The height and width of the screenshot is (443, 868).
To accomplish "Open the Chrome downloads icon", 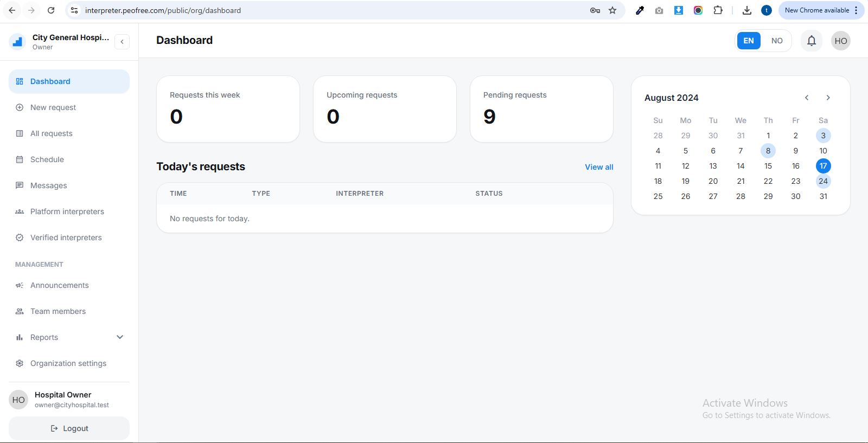I will 747,10.
